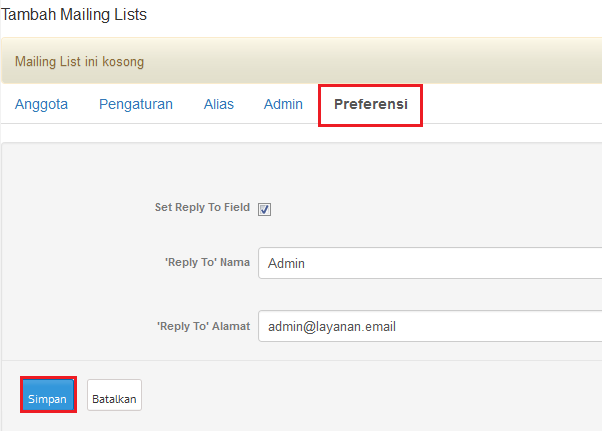Open the Anggota tab
Image resolution: width=602 pixels, height=431 pixels.
(x=41, y=104)
